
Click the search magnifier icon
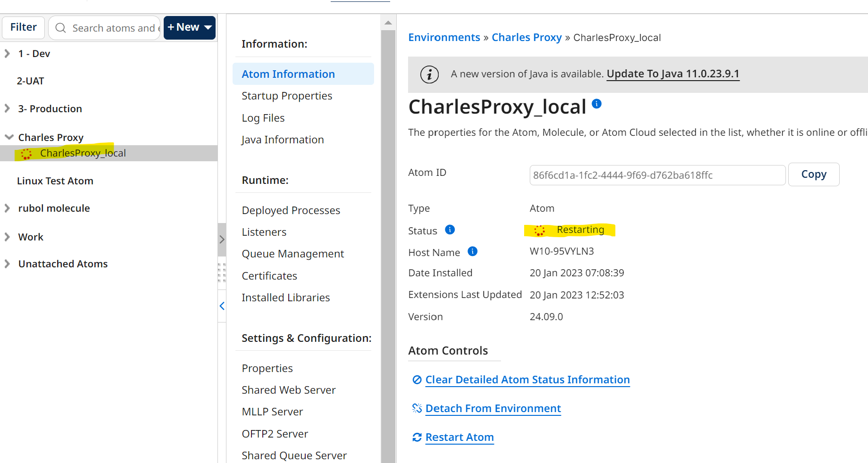pyautogui.click(x=61, y=28)
